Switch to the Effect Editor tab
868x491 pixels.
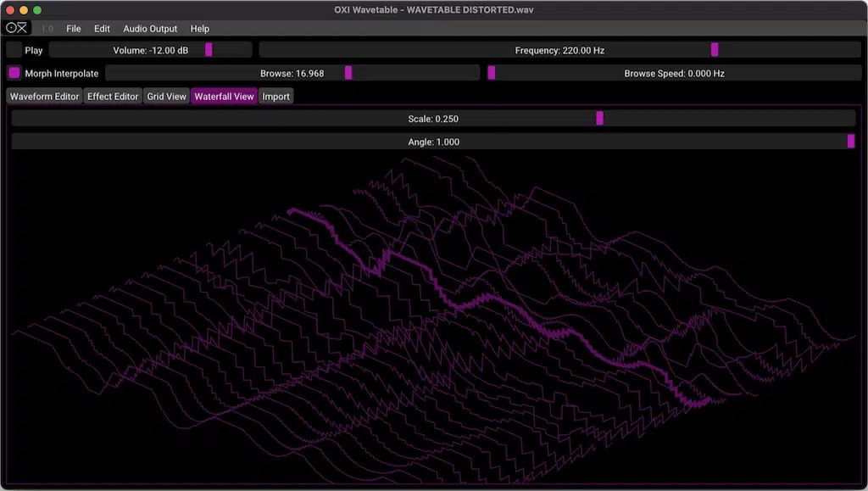[x=113, y=97]
